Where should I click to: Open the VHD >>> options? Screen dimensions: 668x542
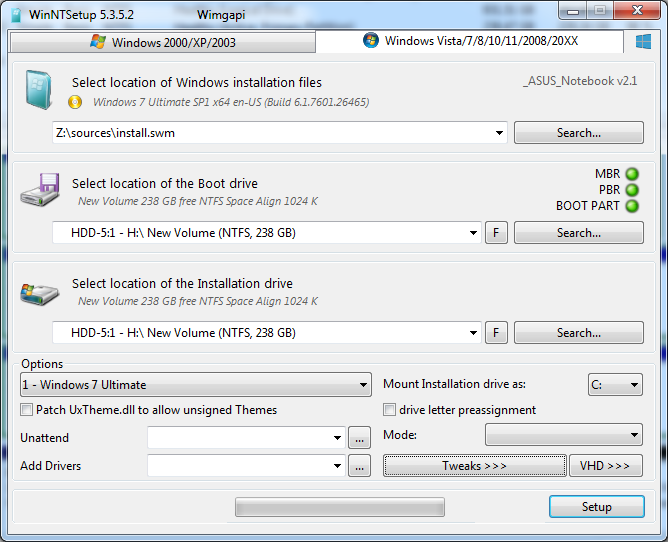coord(605,466)
